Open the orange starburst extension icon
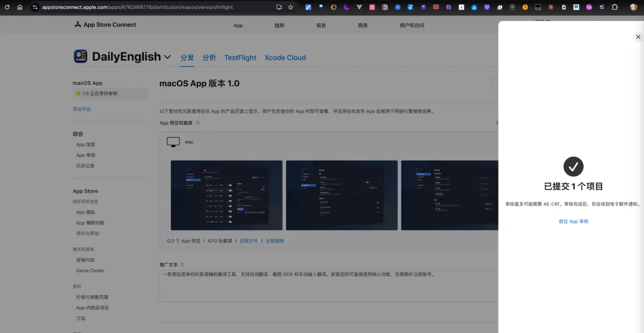This screenshot has width=644, height=333. coord(551,7)
